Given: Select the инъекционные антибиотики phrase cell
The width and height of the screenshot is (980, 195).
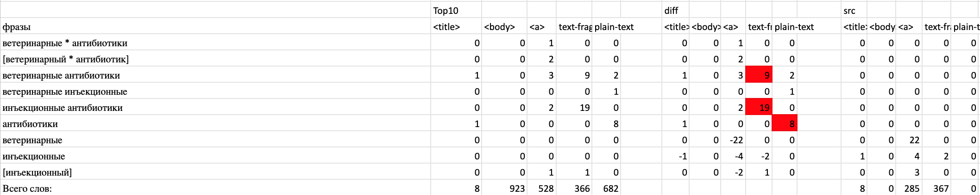Looking at the screenshot, I should 215,107.
